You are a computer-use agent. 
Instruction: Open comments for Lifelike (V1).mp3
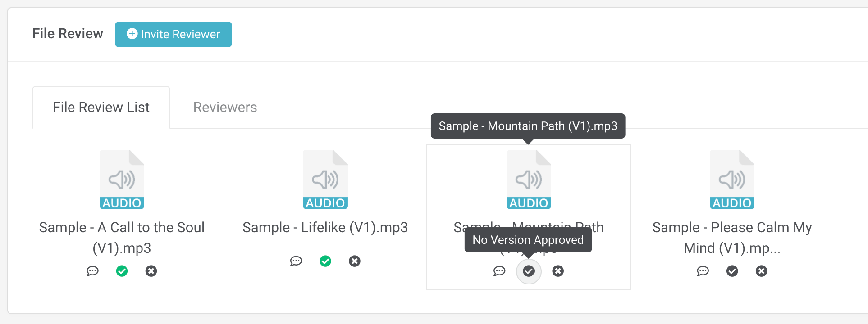(296, 261)
